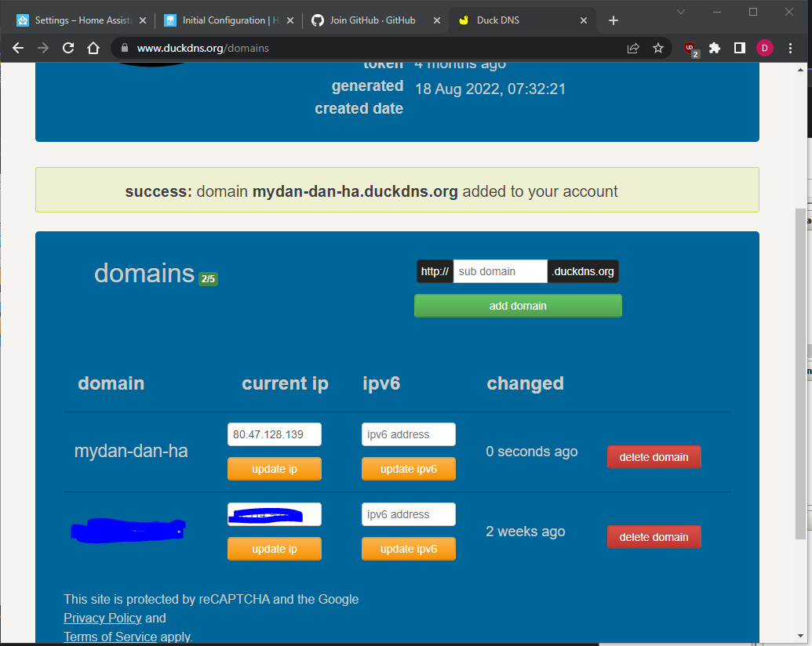Edit current ip field for mydan-dan-ha
The height and width of the screenshot is (646, 812).
pyautogui.click(x=275, y=434)
